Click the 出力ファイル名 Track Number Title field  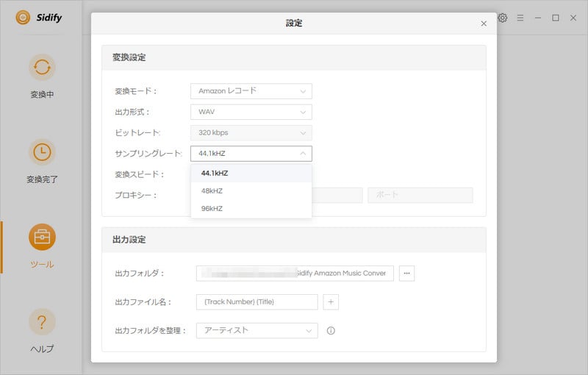point(257,302)
